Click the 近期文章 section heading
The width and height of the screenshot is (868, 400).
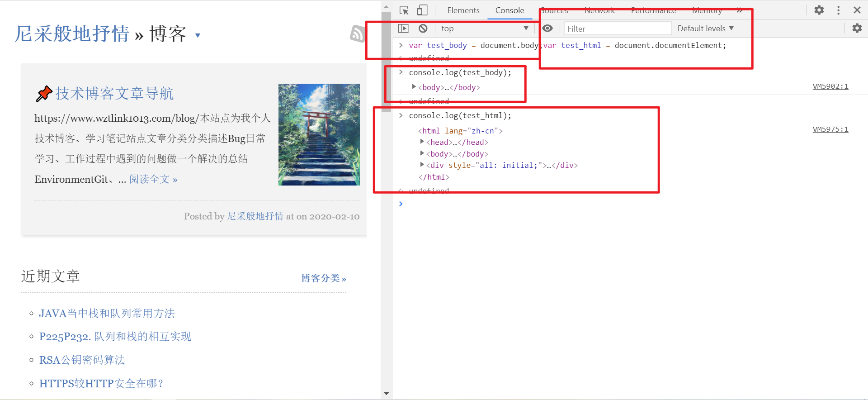tap(50, 276)
